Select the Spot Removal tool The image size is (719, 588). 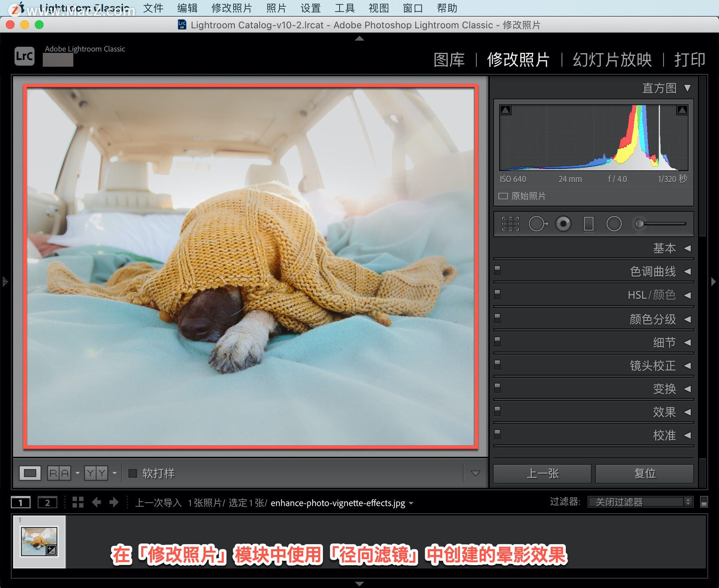[538, 224]
